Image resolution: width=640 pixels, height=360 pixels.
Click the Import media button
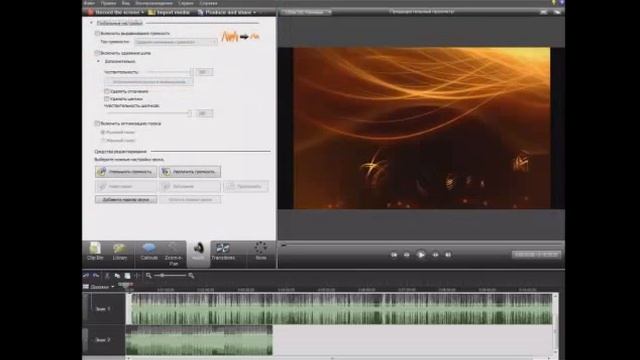pos(169,12)
